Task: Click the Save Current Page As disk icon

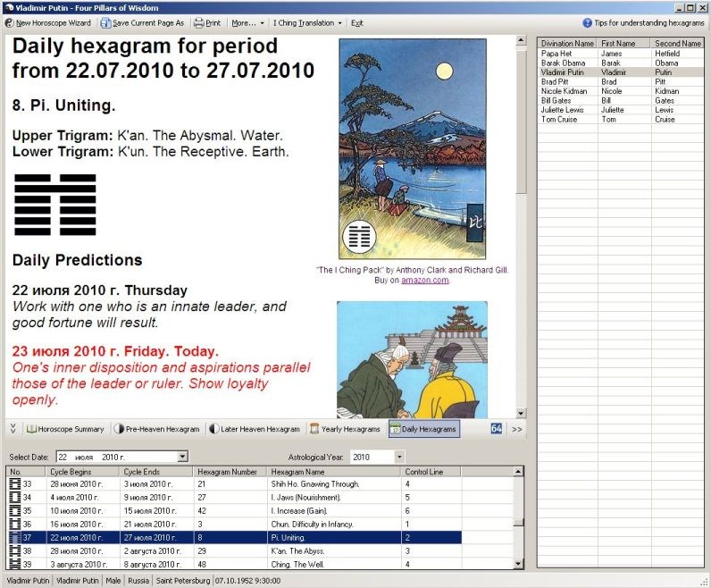Action: pyautogui.click(x=105, y=22)
